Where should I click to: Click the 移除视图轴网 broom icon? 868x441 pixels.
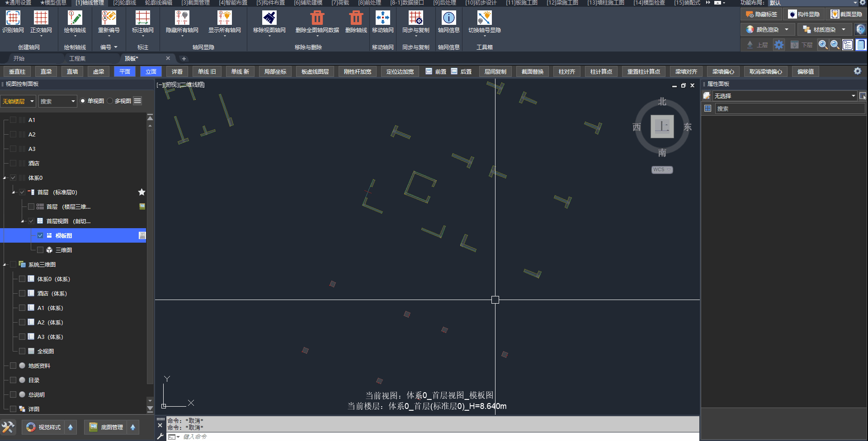coord(269,18)
